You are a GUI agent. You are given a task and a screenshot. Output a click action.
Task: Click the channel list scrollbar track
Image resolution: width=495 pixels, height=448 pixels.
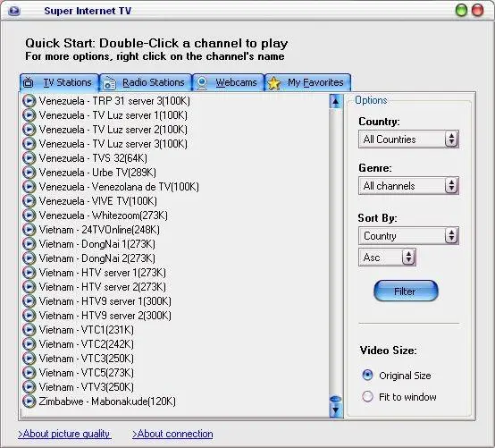point(336,251)
